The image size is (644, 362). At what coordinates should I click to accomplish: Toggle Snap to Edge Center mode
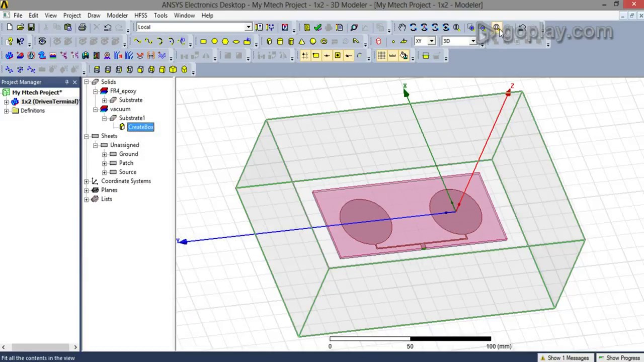pyautogui.click(x=327, y=55)
